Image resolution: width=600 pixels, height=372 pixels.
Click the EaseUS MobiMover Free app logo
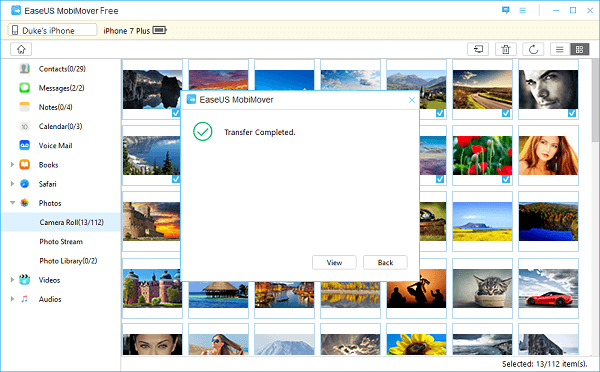16,10
